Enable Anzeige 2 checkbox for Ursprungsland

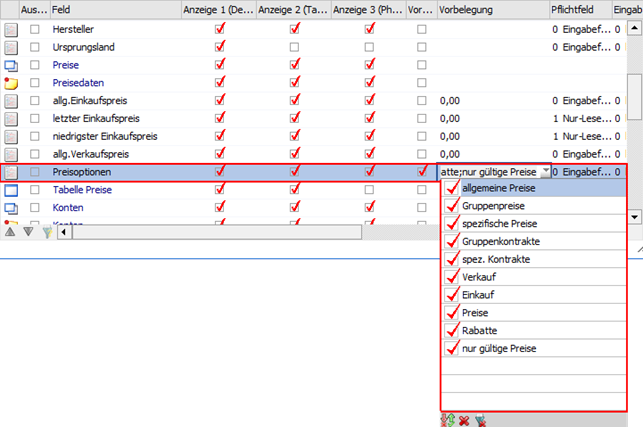tap(294, 48)
